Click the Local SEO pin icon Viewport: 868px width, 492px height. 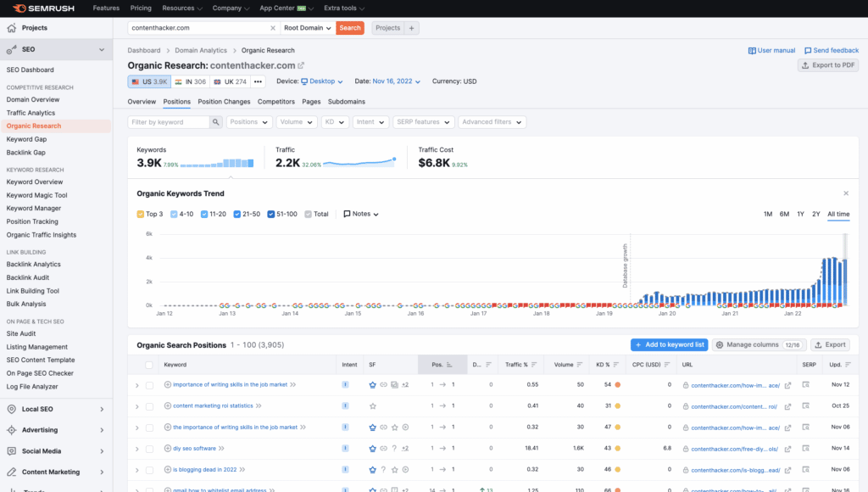point(12,409)
